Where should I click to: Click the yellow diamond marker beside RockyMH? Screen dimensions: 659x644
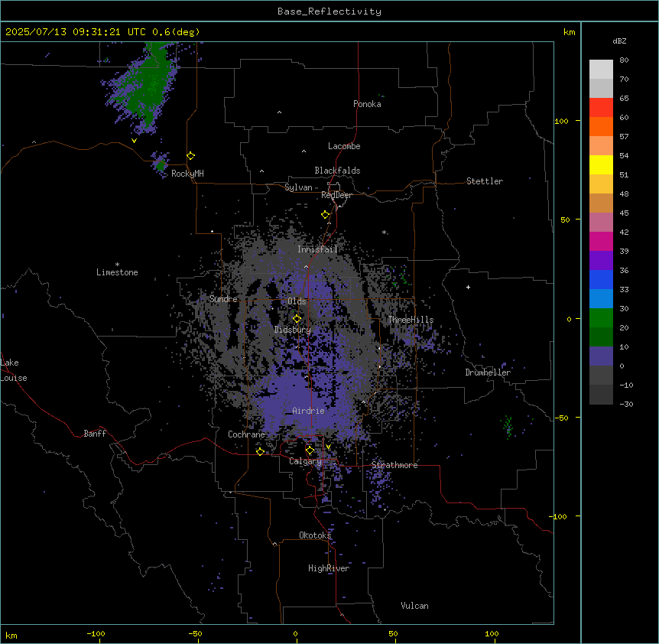[x=191, y=156]
